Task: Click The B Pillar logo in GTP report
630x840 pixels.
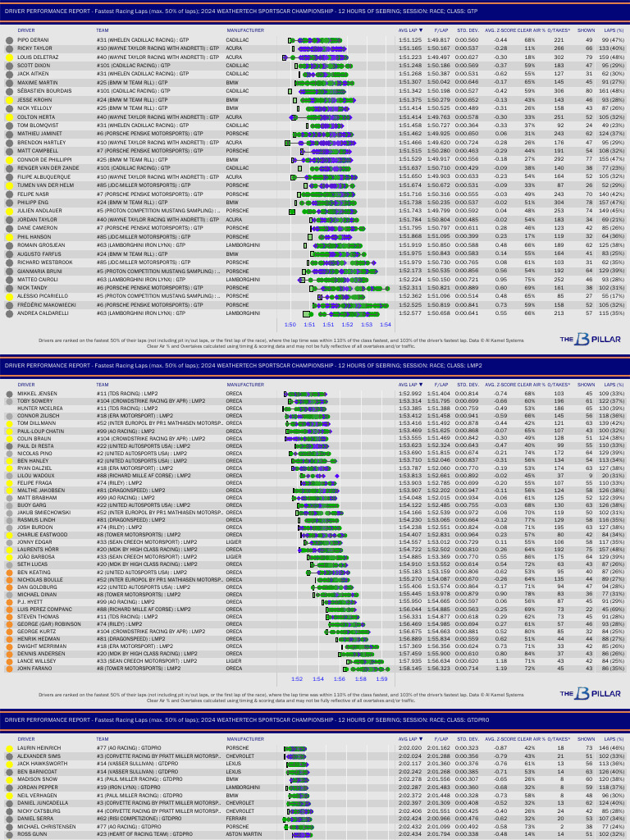Action: (x=591, y=339)
